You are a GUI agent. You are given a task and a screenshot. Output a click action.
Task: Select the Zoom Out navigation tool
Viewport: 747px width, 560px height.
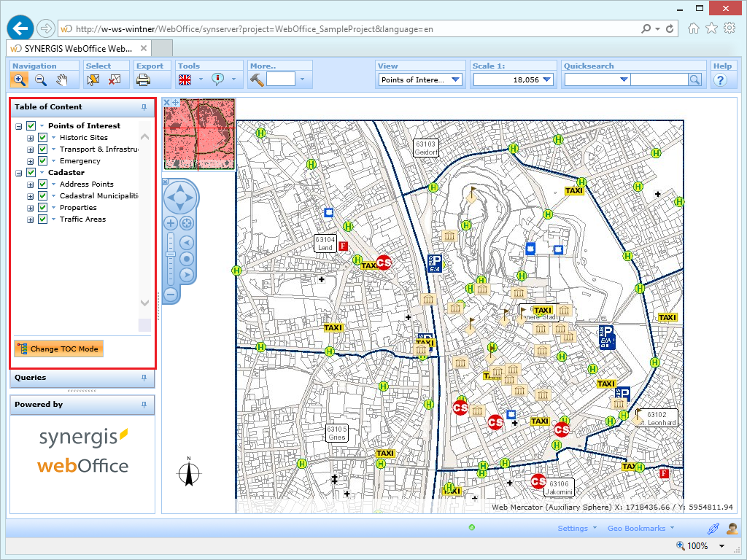(x=41, y=79)
